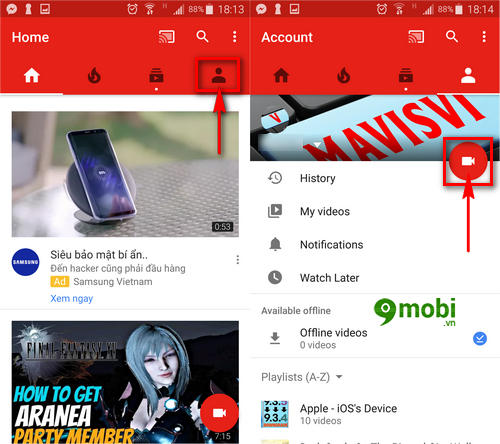Tap the Samsung channel avatar
500x444 pixels.
pos(25,262)
